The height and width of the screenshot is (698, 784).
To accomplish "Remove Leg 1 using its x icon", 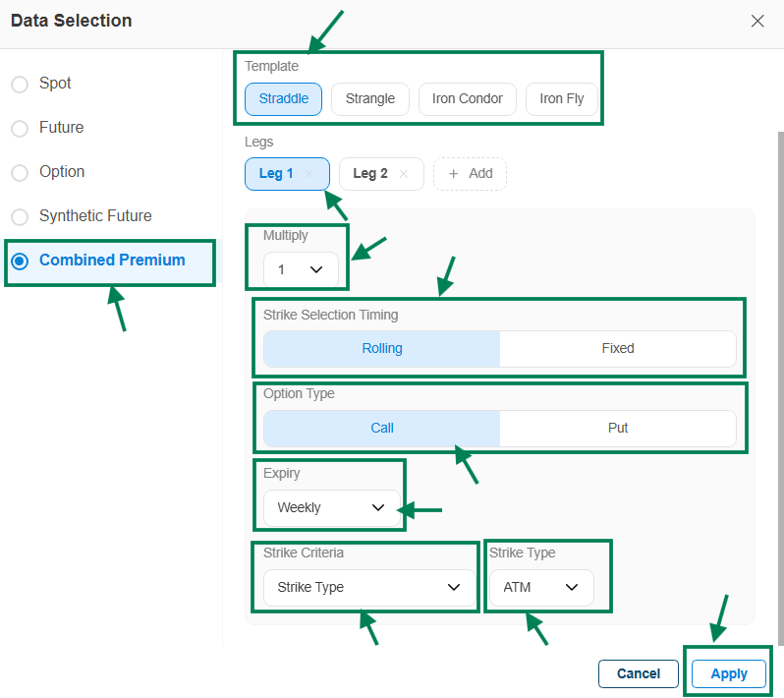I will [x=309, y=174].
